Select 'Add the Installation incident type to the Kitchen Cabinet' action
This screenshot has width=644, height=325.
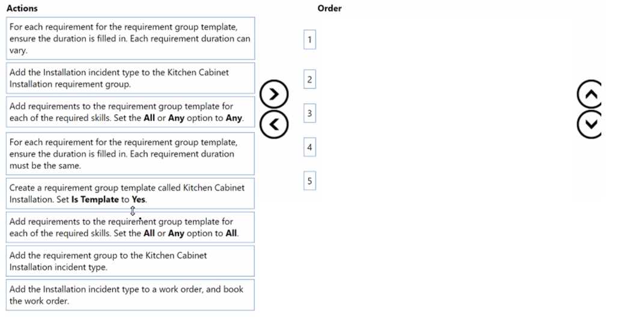click(130, 78)
